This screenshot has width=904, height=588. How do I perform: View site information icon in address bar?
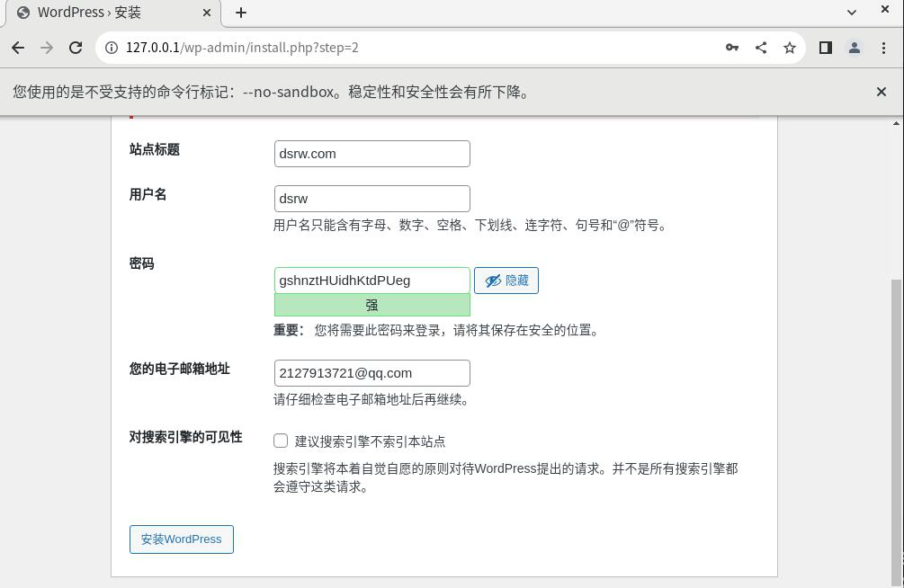coord(112,48)
